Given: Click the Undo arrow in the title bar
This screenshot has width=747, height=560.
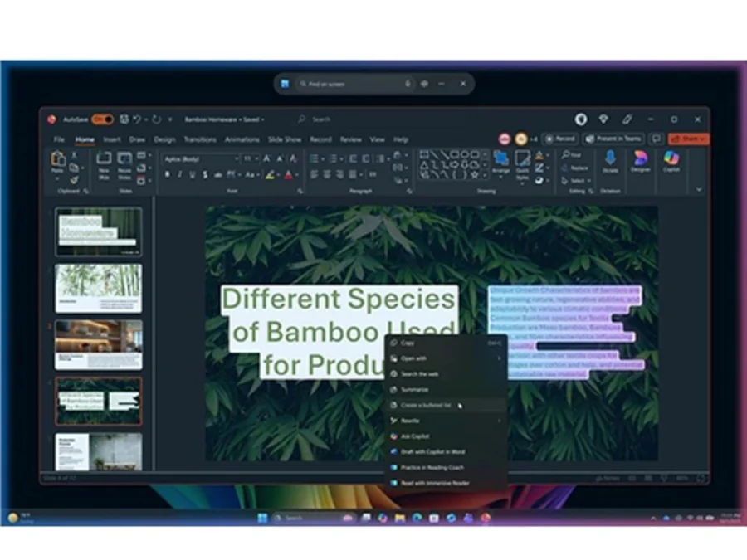Looking at the screenshot, I should click(x=137, y=119).
